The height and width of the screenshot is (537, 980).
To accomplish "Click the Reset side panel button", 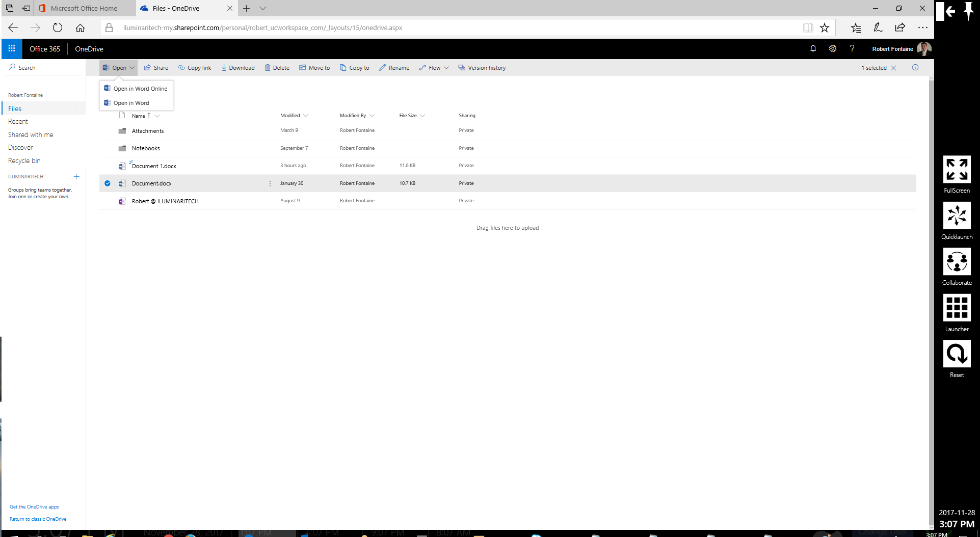I will point(957,359).
